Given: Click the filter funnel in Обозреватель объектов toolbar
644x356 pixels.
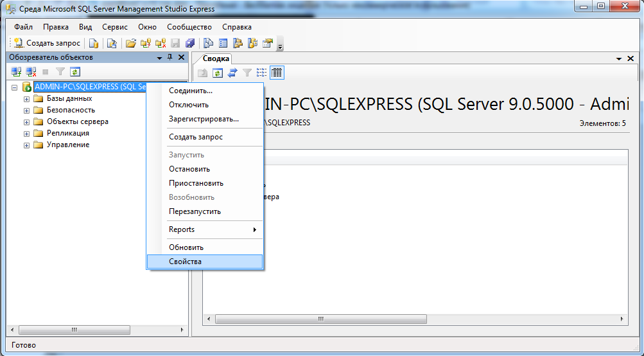Looking at the screenshot, I should 60,72.
